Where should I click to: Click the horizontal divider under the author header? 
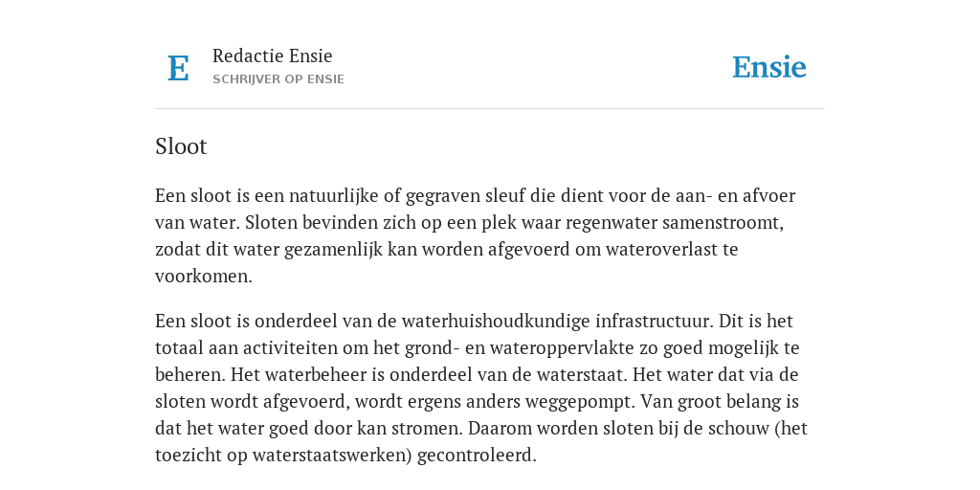click(x=490, y=109)
